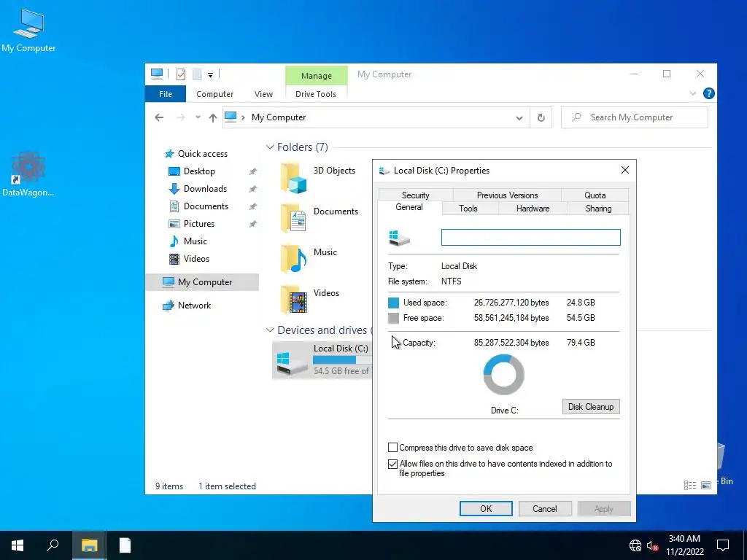Click the muted volume tray icon
This screenshot has width=747, height=560.
coord(652,545)
